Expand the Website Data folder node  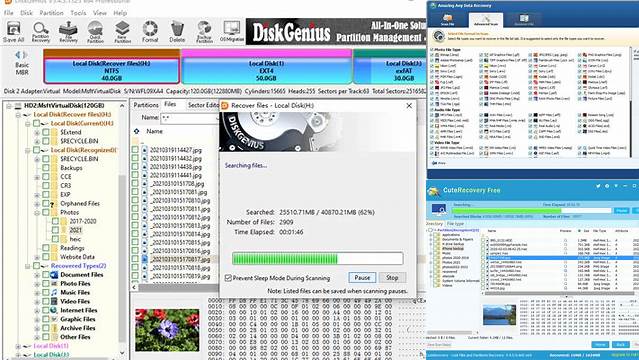[37, 257]
